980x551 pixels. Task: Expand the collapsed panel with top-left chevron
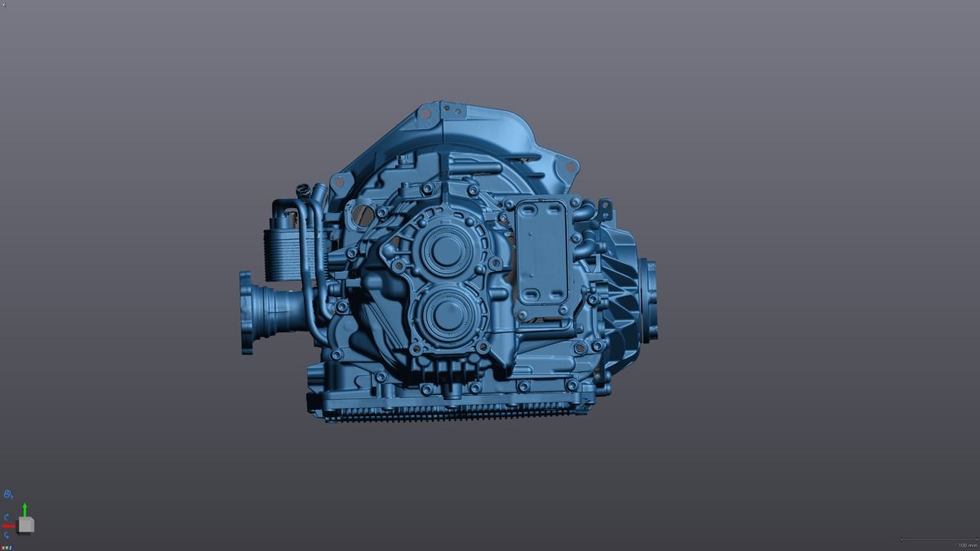[x=3, y=3]
